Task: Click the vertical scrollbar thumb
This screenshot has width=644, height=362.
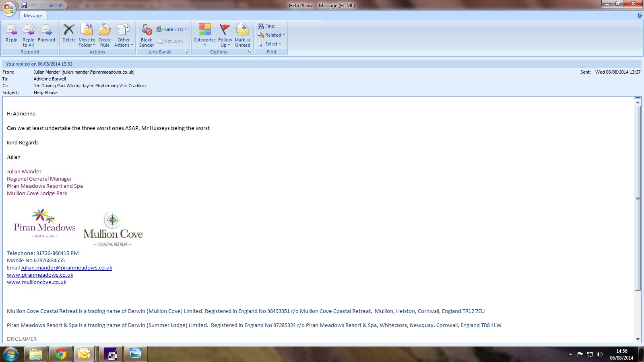Action: (x=638, y=198)
